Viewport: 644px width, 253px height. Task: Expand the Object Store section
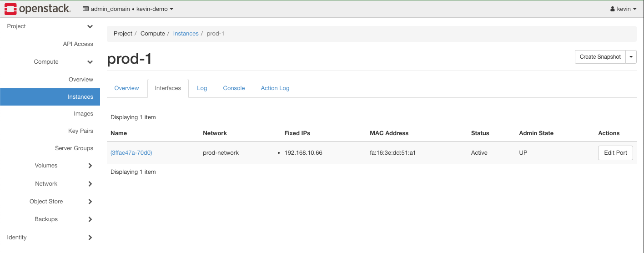(90, 202)
